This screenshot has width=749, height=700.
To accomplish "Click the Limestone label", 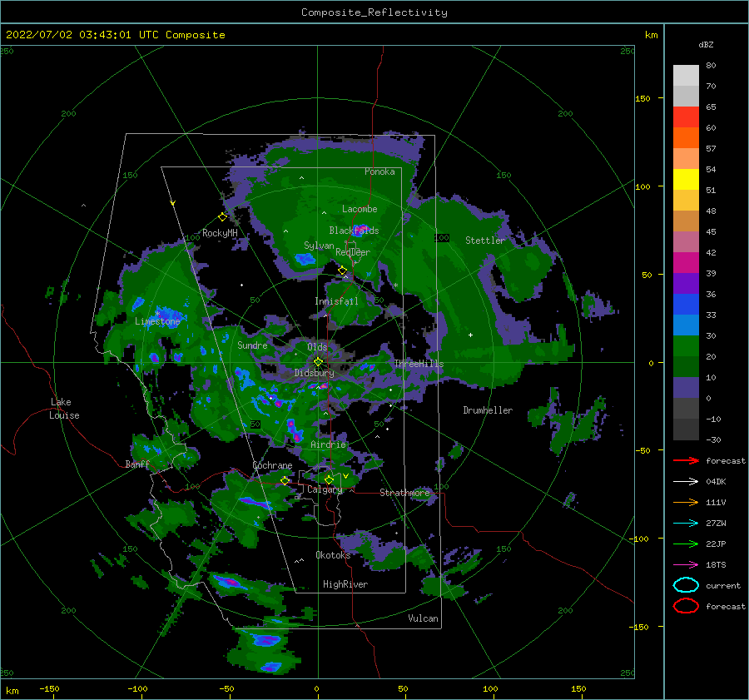I will point(157,321).
